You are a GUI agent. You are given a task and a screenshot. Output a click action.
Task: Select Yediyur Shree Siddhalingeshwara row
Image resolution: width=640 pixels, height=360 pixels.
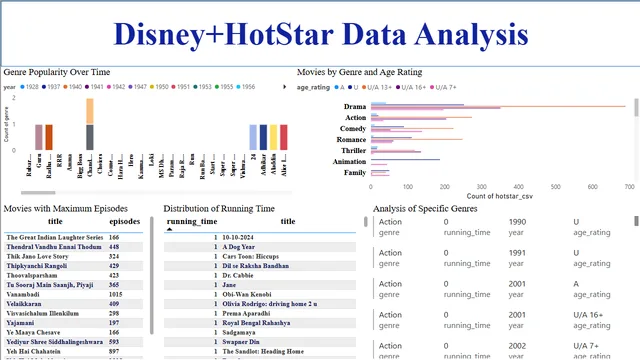[x=73, y=342]
